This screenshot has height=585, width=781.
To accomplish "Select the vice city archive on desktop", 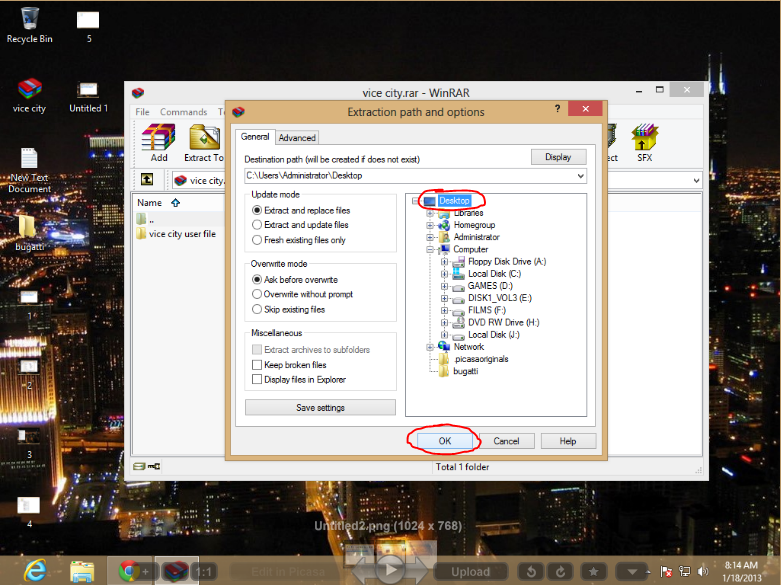I will pos(29,96).
